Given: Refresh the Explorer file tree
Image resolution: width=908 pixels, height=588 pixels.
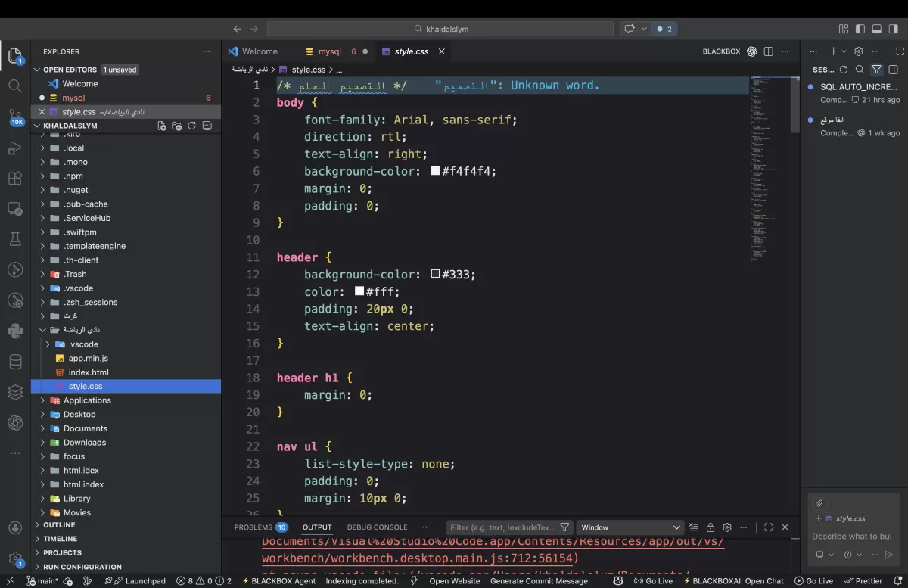Looking at the screenshot, I should 194,126.
